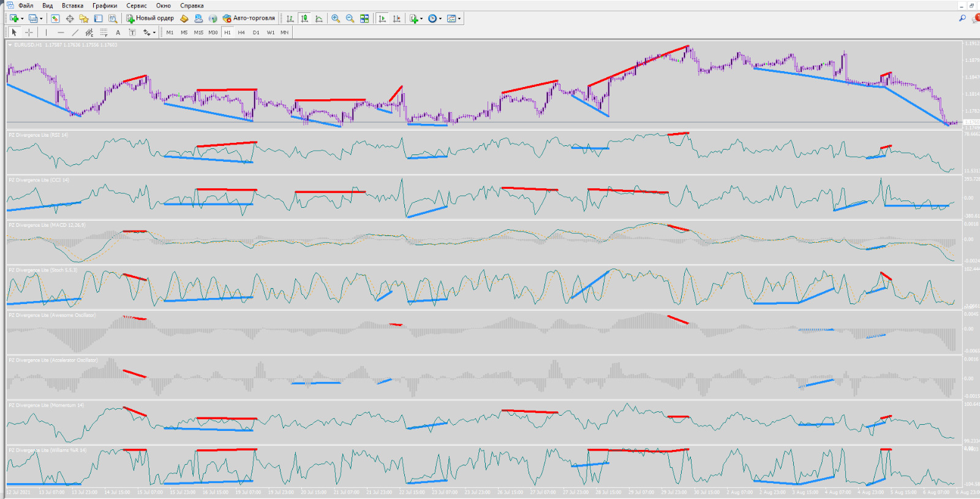Viewport: 980px width, 499px height.
Task: Select the Horizontal Line tool
Action: [x=61, y=32]
